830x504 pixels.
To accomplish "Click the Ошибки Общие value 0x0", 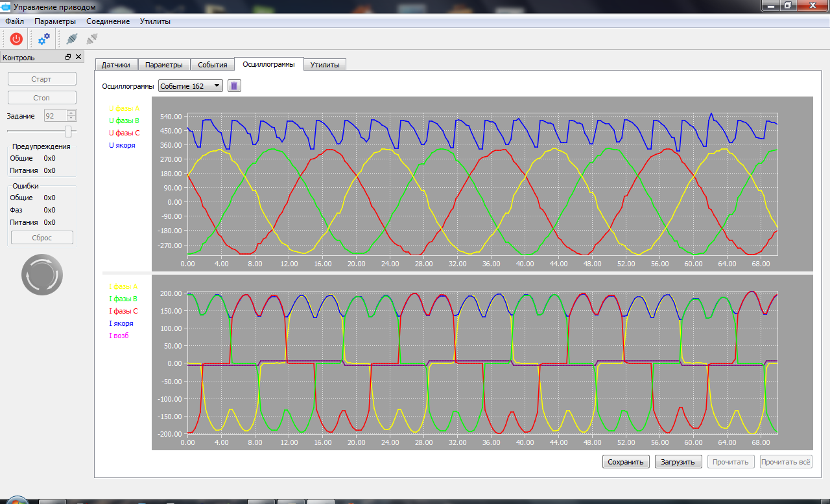I will [x=50, y=198].
